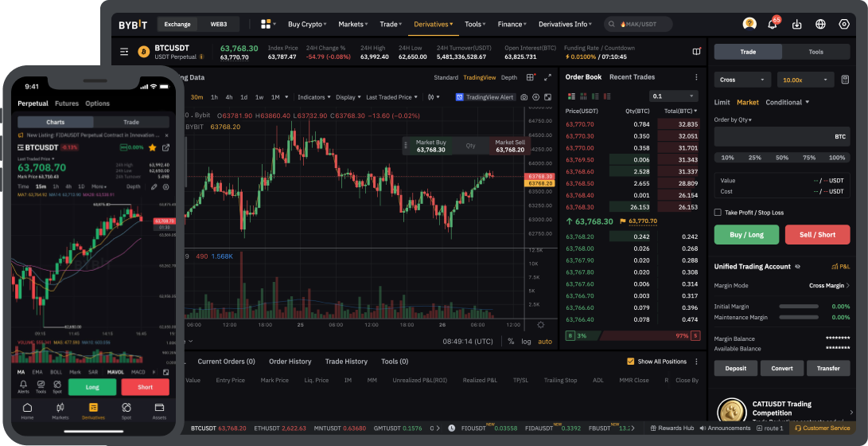Open candlestick chart type dropdown
The height and width of the screenshot is (446, 868).
434,97
